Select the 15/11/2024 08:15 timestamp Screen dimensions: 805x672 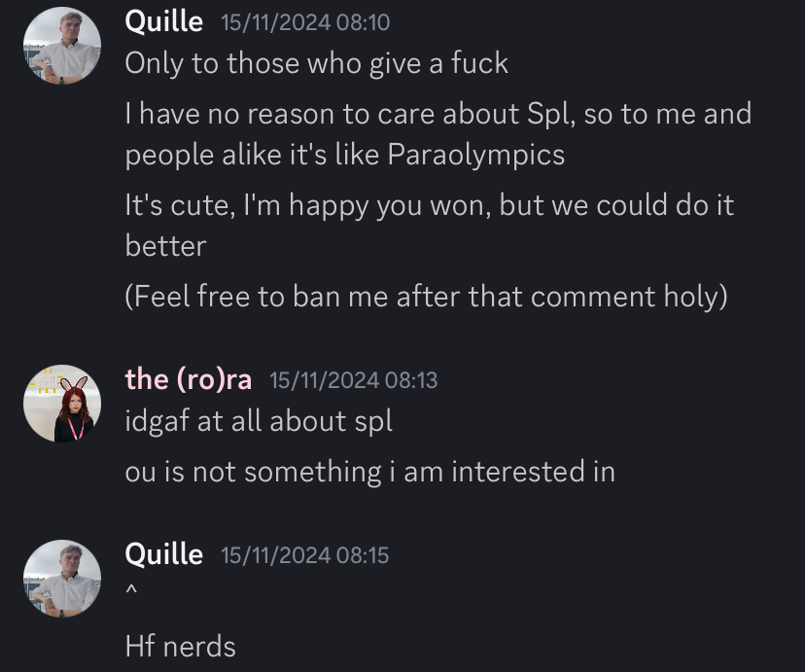pyautogui.click(x=305, y=555)
